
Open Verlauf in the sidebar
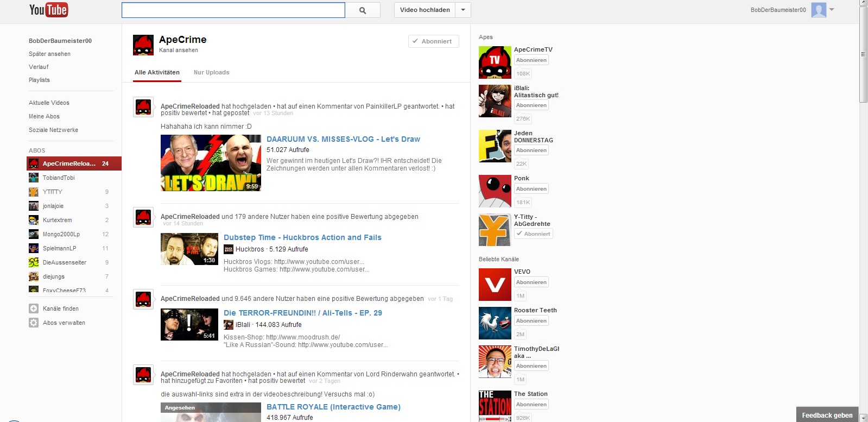[x=39, y=67]
